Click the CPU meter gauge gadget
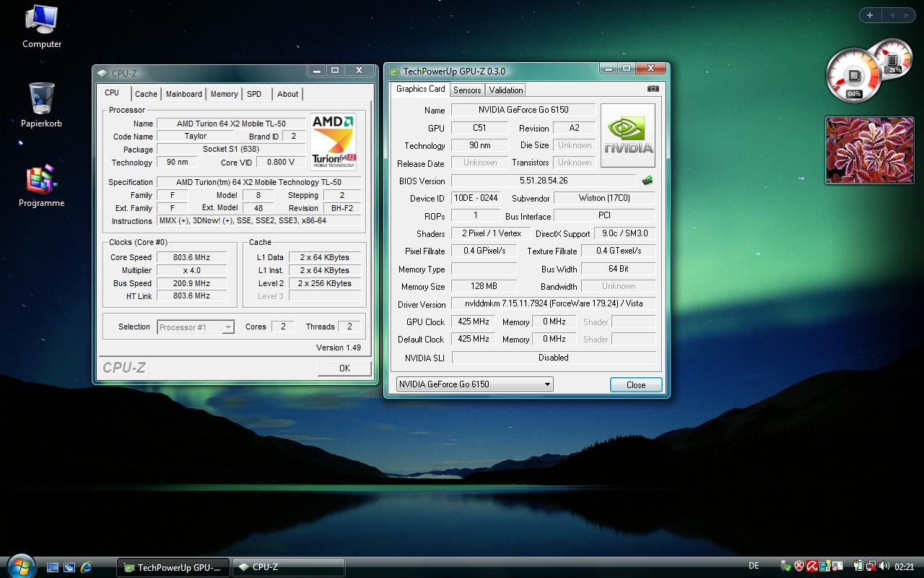This screenshot has height=578, width=924. [855, 77]
